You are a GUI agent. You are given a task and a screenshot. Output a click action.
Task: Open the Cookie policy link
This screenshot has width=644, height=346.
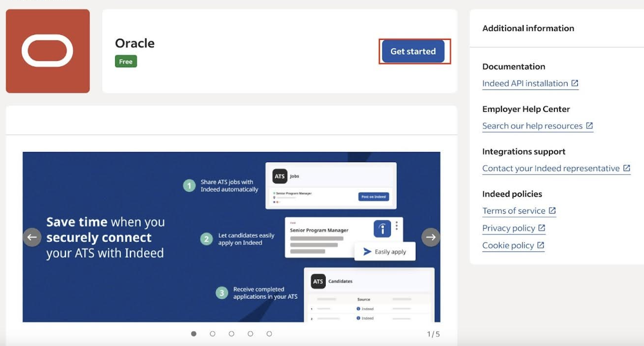(x=513, y=245)
